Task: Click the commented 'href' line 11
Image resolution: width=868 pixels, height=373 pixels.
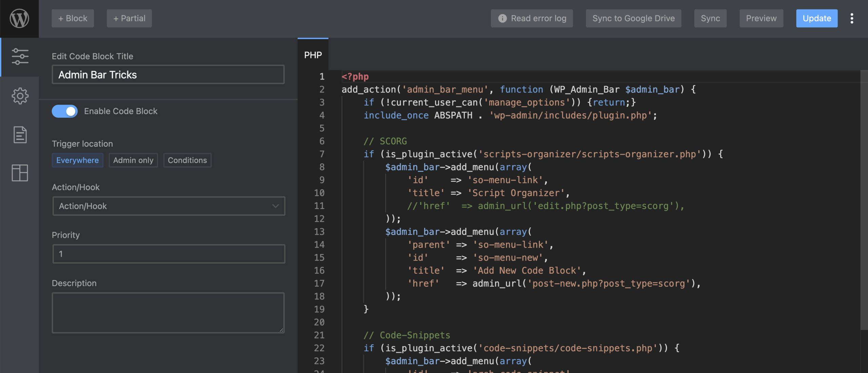Action: [x=546, y=206]
